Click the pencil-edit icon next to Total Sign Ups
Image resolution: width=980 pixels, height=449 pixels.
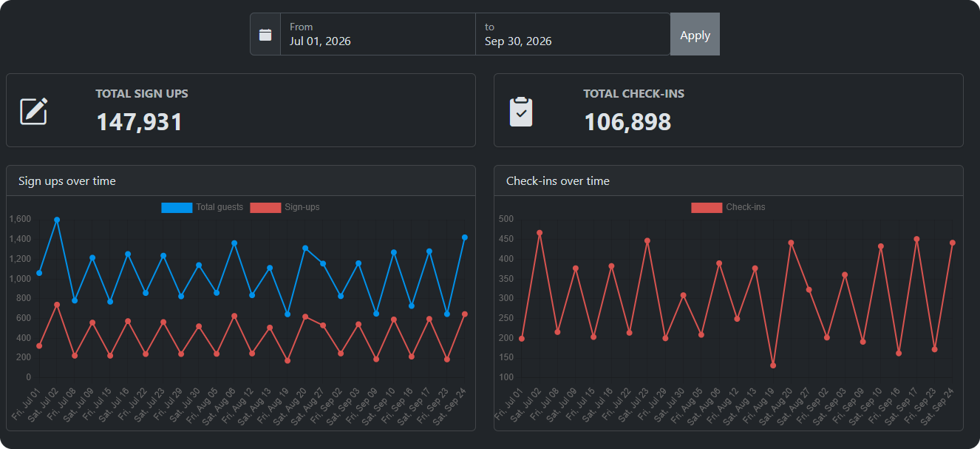click(34, 111)
